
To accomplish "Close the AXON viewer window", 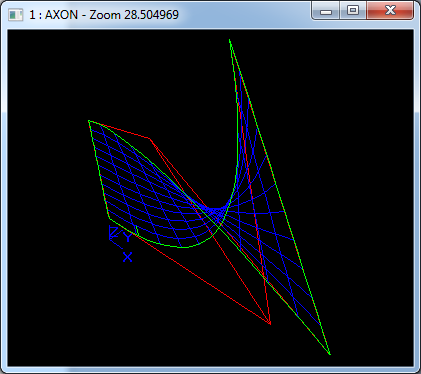I will tap(390, 11).
